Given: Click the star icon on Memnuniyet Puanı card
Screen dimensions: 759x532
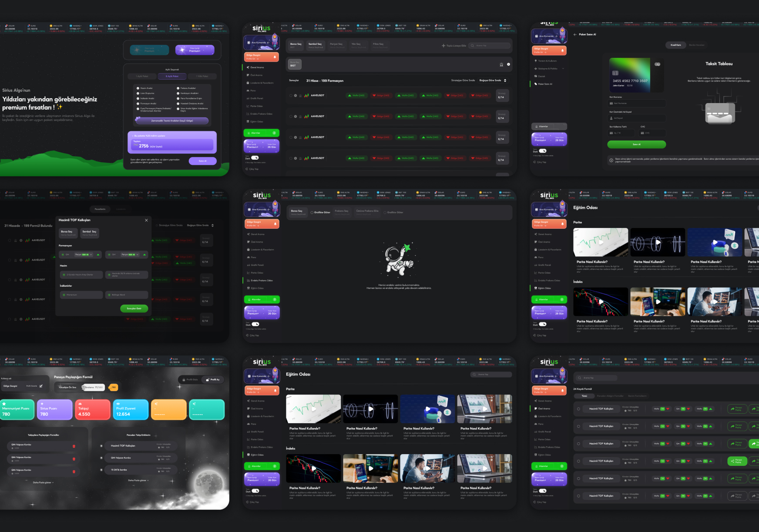Looking at the screenshot, I should point(4,404).
